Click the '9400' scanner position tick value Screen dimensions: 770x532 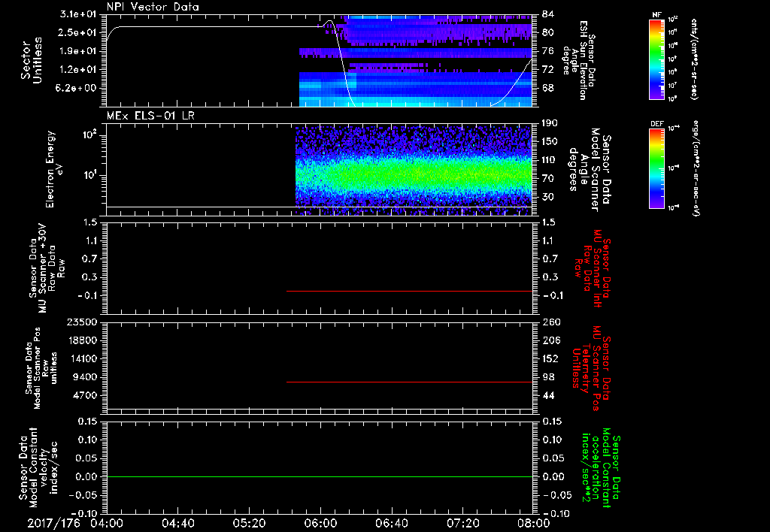tap(85, 377)
